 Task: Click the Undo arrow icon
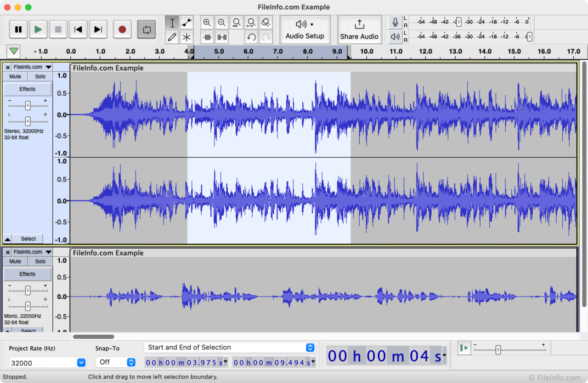pos(251,37)
